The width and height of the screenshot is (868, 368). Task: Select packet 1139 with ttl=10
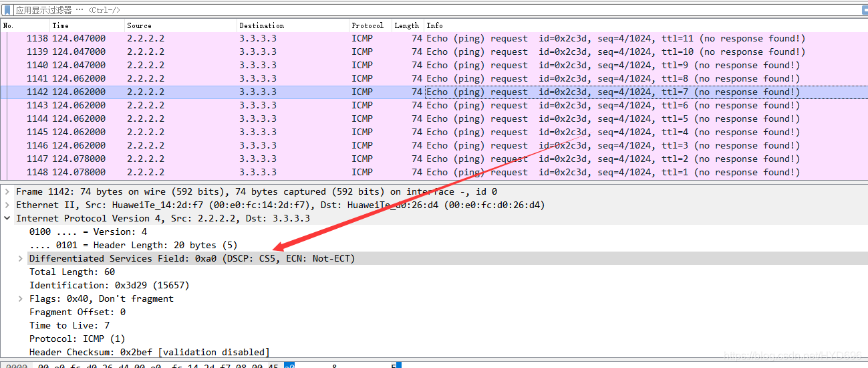pos(434,52)
